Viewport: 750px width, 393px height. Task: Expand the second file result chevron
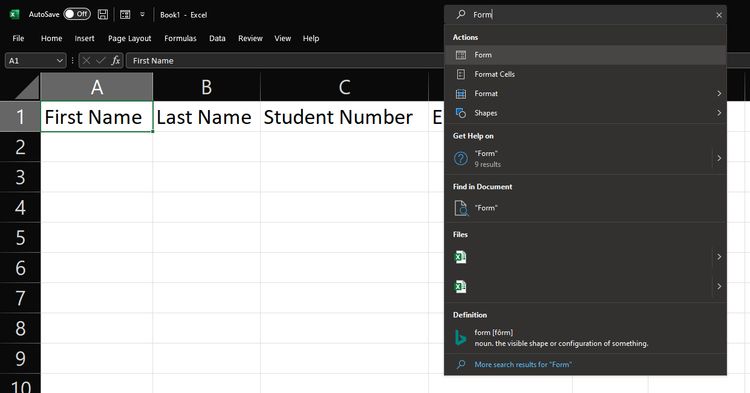[719, 286]
